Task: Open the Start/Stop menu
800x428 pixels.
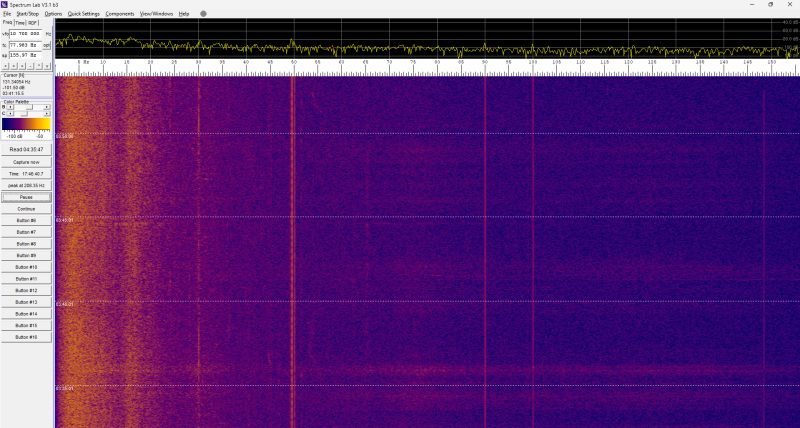Action: click(x=28, y=14)
